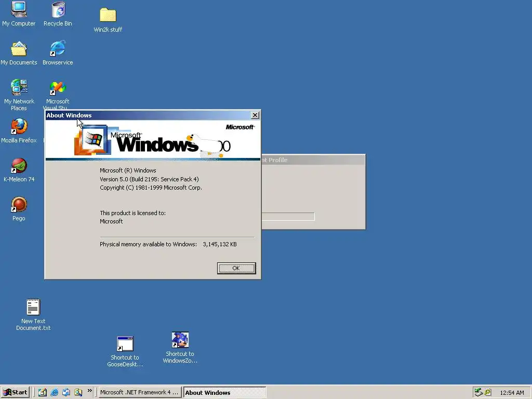Viewport: 532px width, 399px height.
Task: Click the 3,145,132 KB memory value
Action: tap(220, 244)
